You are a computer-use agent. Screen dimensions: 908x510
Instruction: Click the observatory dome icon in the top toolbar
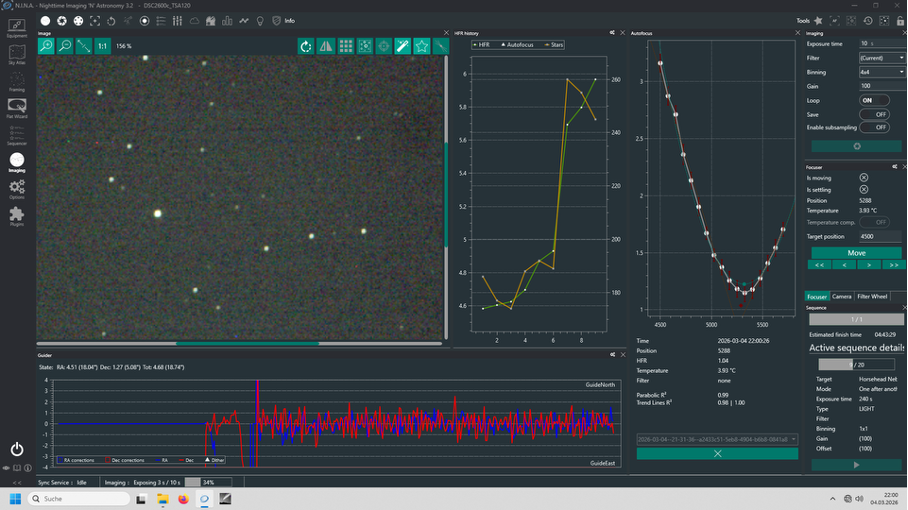(211, 21)
